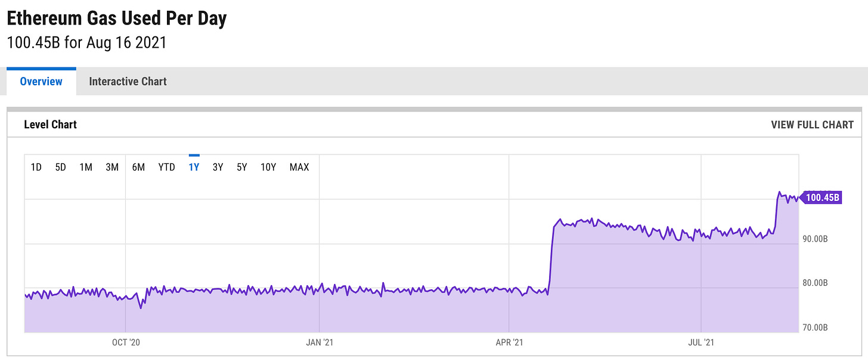Select the 5Y time range
Image resolution: width=868 pixels, height=362 pixels.
click(241, 167)
